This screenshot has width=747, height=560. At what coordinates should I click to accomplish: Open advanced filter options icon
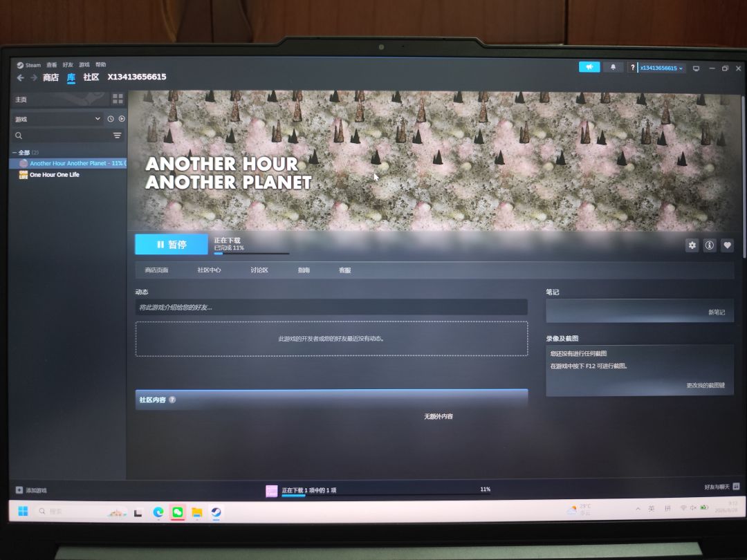[117, 136]
